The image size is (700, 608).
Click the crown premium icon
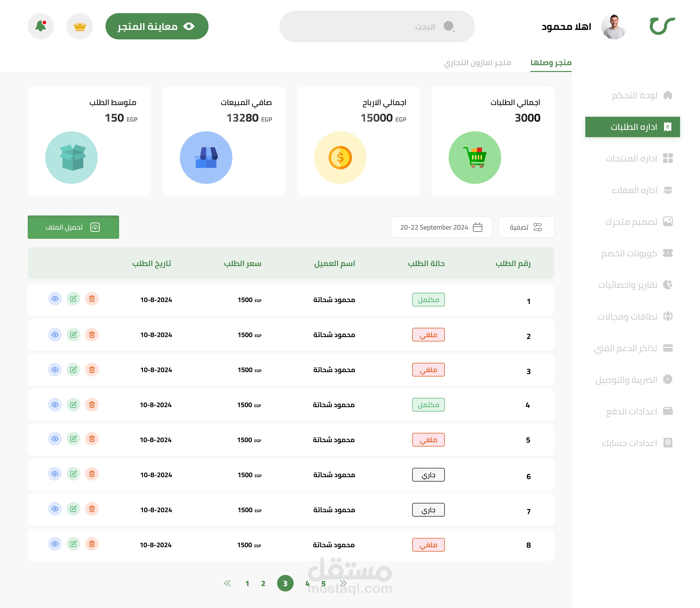coord(80,26)
